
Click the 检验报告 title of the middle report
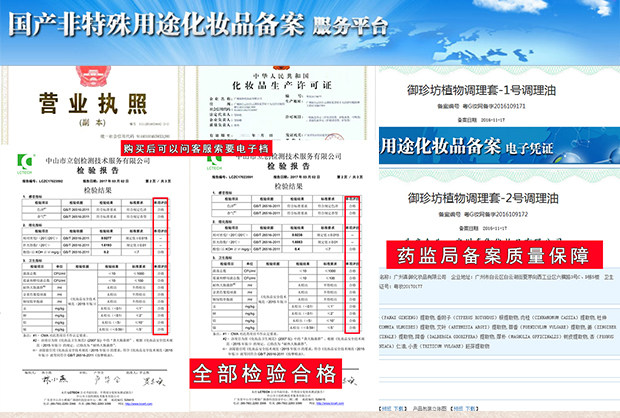(x=289, y=166)
